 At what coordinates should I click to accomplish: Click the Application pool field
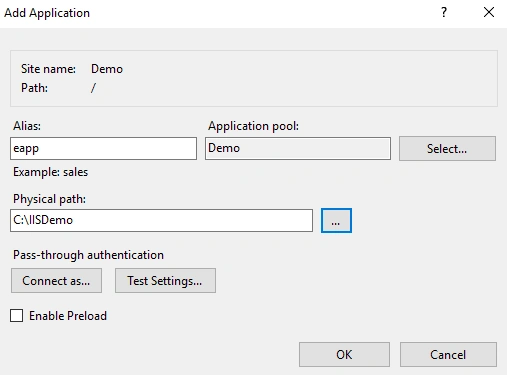click(298, 148)
